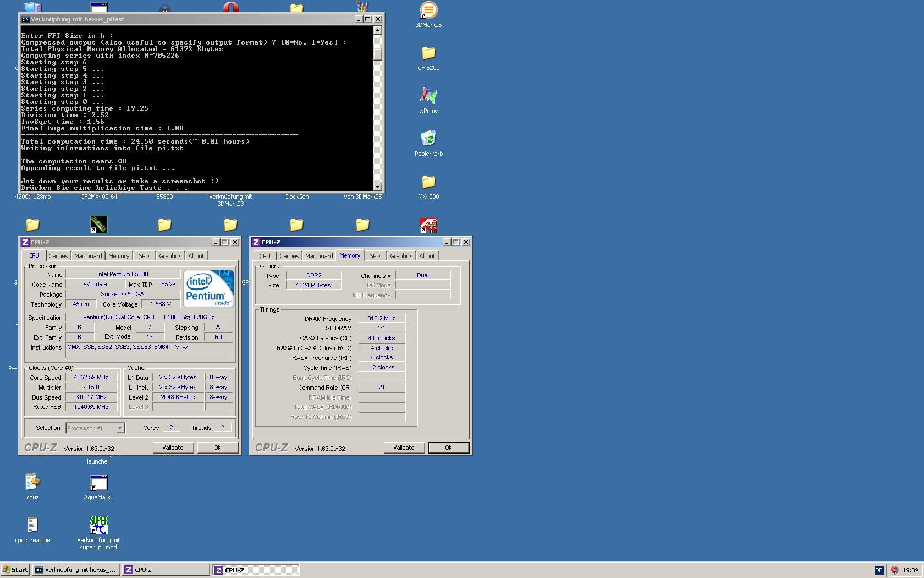The image size is (924, 578).
Task: Click the processor Name field Intel Pentium E5800
Action: (x=123, y=275)
